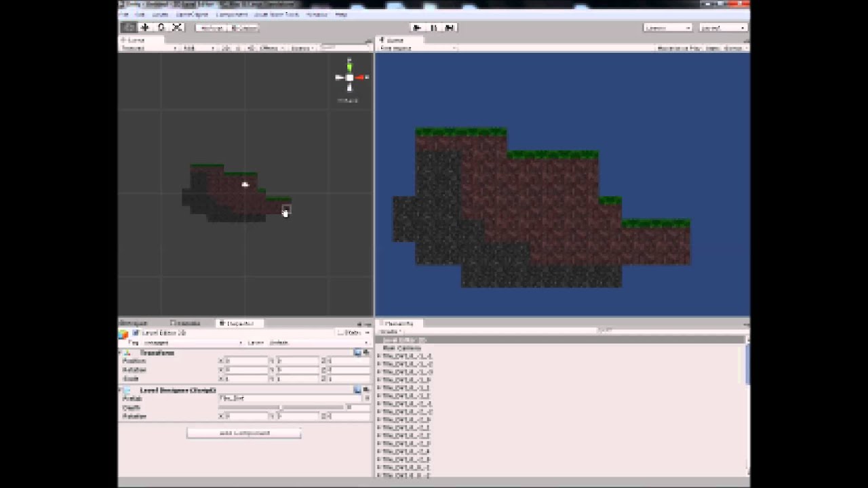Select the Rotate tool in the toolbar
Screen dimensions: 868x488
click(x=161, y=28)
